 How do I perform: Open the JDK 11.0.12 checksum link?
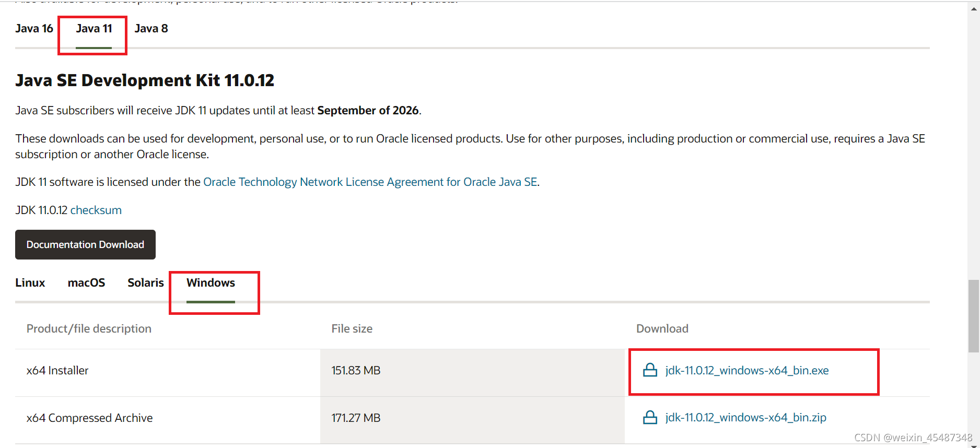[96, 210]
